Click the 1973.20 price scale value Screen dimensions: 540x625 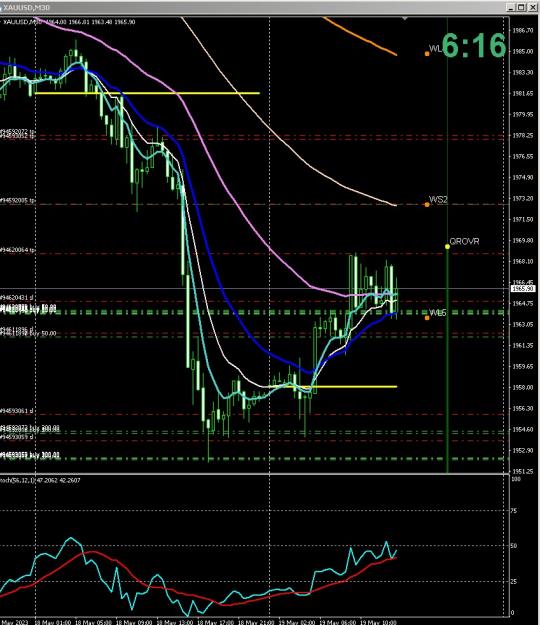[522, 199]
